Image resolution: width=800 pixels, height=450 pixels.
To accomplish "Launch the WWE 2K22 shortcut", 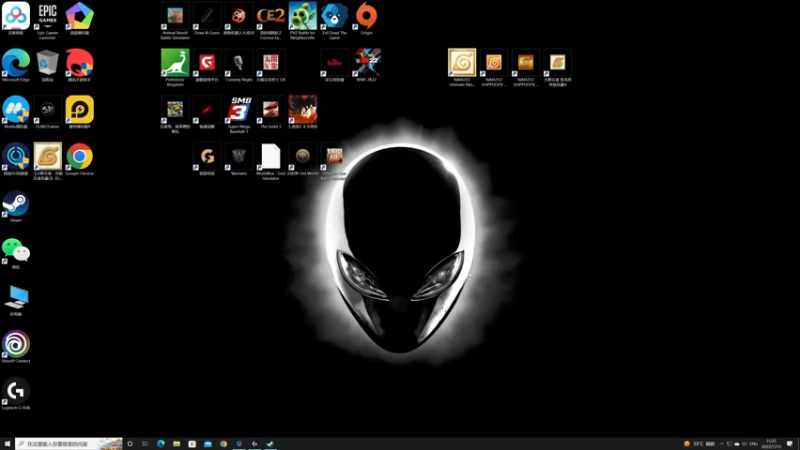I will click(x=366, y=65).
